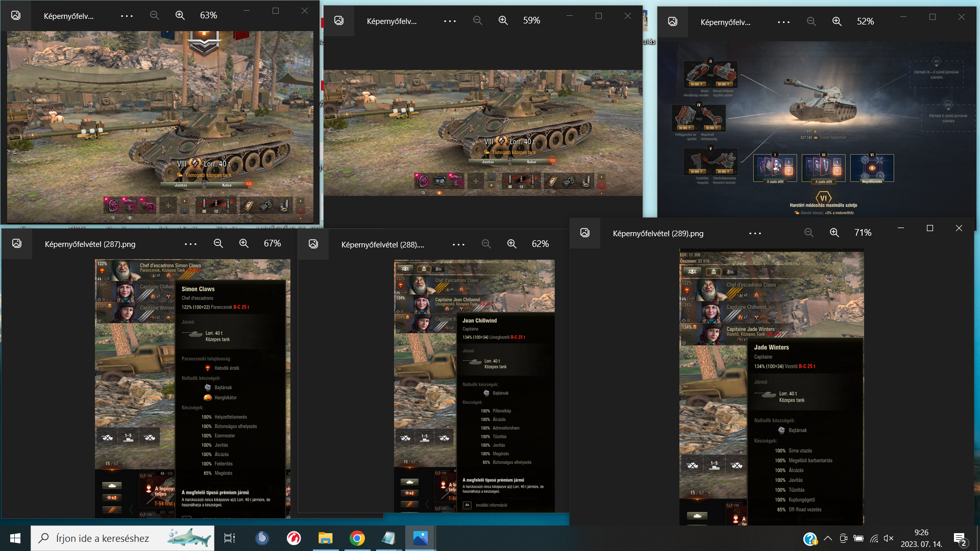Maximize the Képernyőfelvétel (289).png window
Image resolution: width=980 pixels, height=551 pixels.
(x=930, y=228)
